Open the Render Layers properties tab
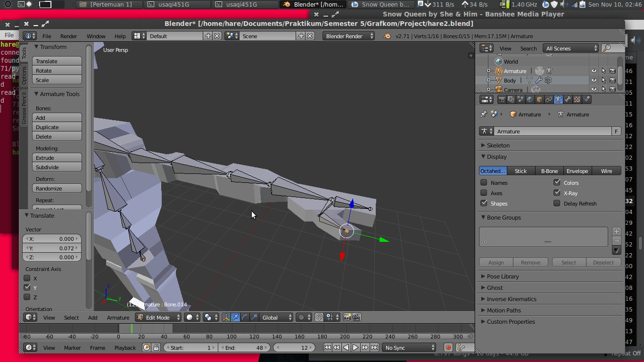Image resolution: width=644 pixels, height=362 pixels. pyautogui.click(x=511, y=99)
